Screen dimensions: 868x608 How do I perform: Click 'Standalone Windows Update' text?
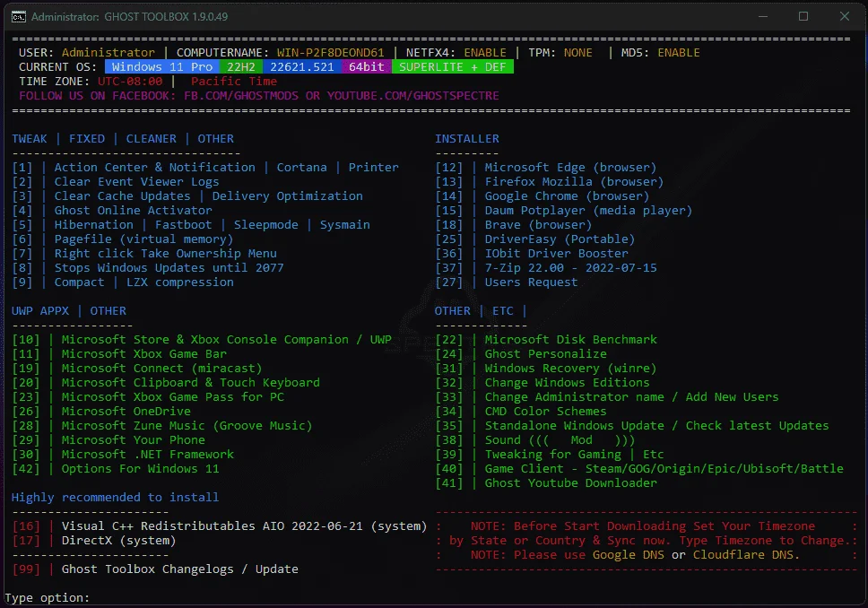coord(575,426)
